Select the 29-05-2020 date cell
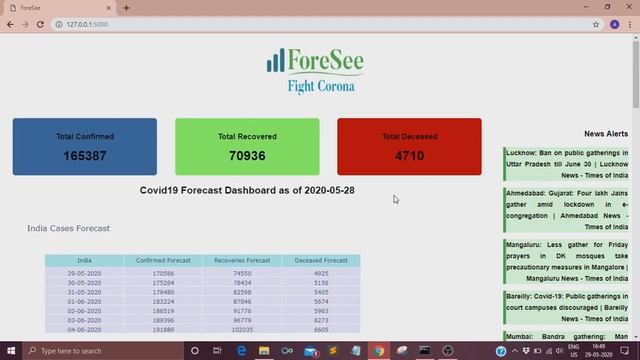640x360 pixels. (84, 273)
